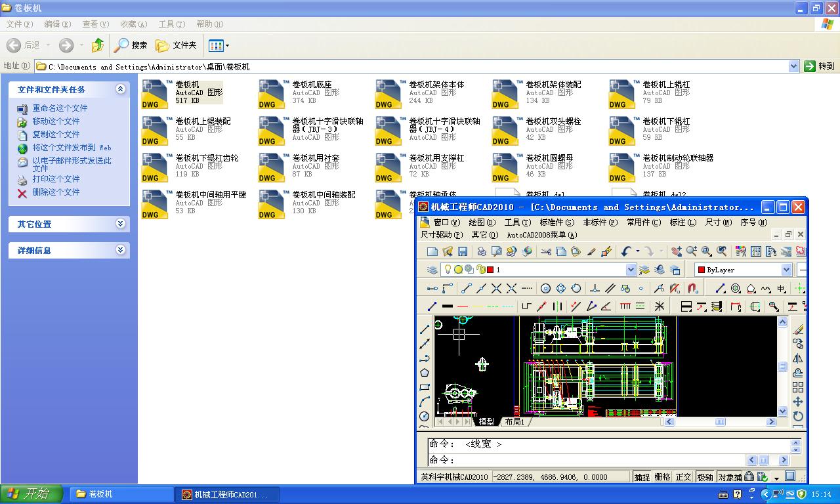Click the Copy icon in CAD toolbar
Viewport: 840px width, 504px height.
[561, 251]
